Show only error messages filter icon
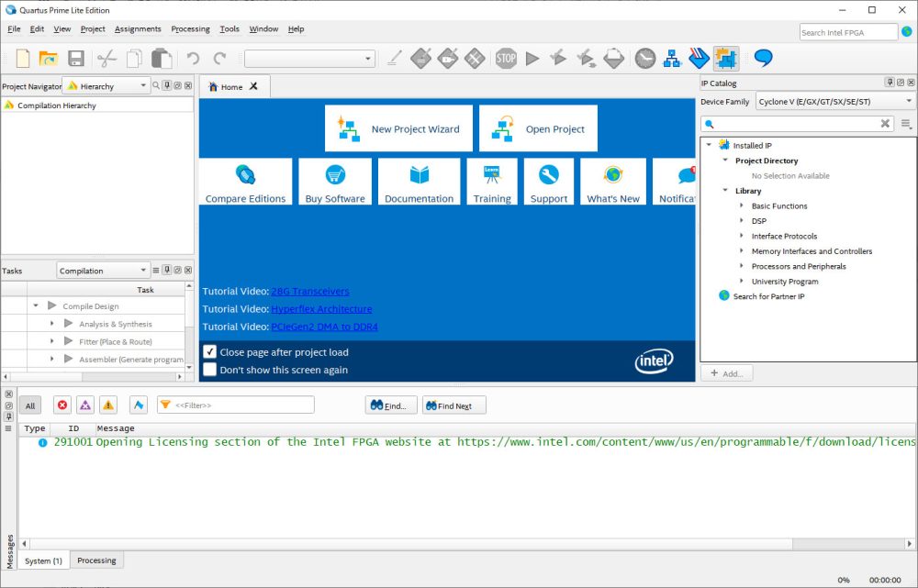 (x=62, y=405)
